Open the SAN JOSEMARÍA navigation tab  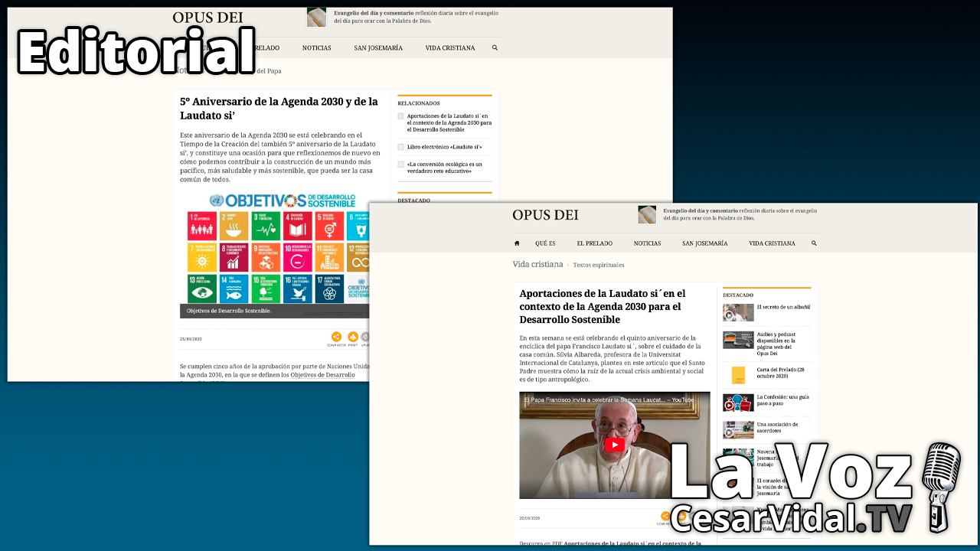pos(705,243)
